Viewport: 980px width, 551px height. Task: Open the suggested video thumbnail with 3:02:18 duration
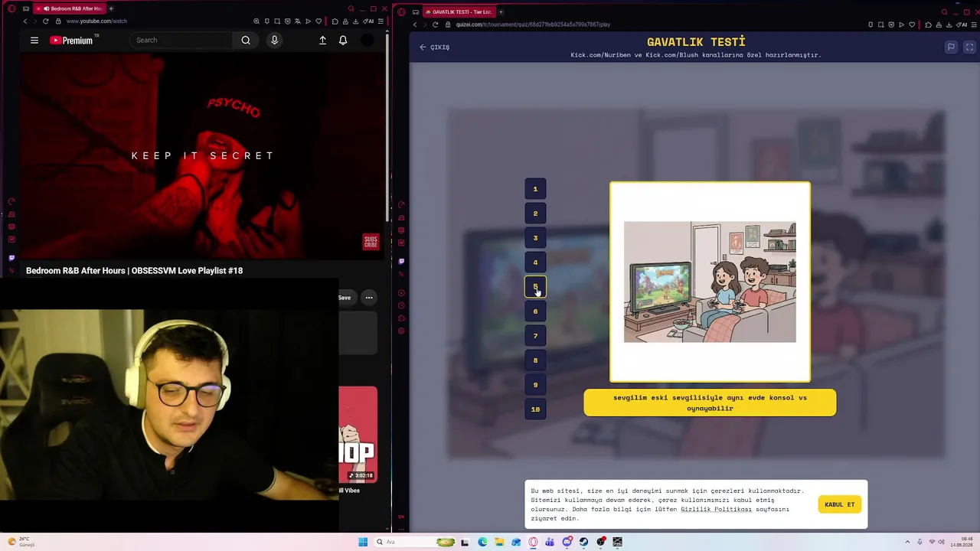[x=358, y=435]
